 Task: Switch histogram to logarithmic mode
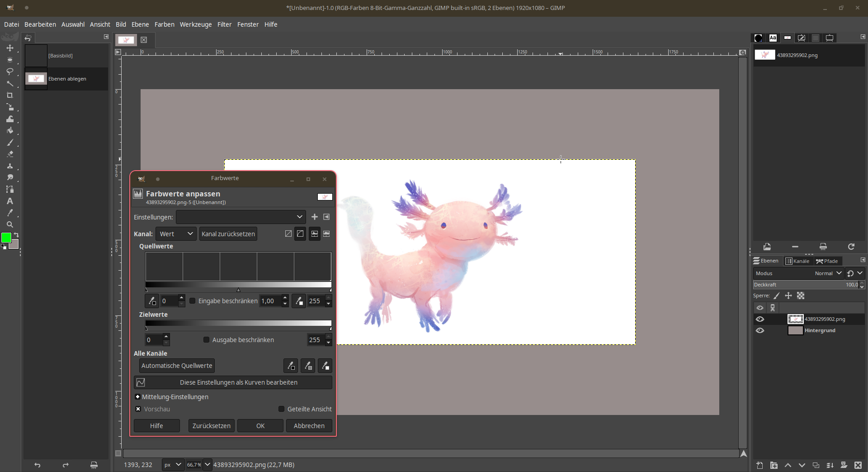click(326, 234)
